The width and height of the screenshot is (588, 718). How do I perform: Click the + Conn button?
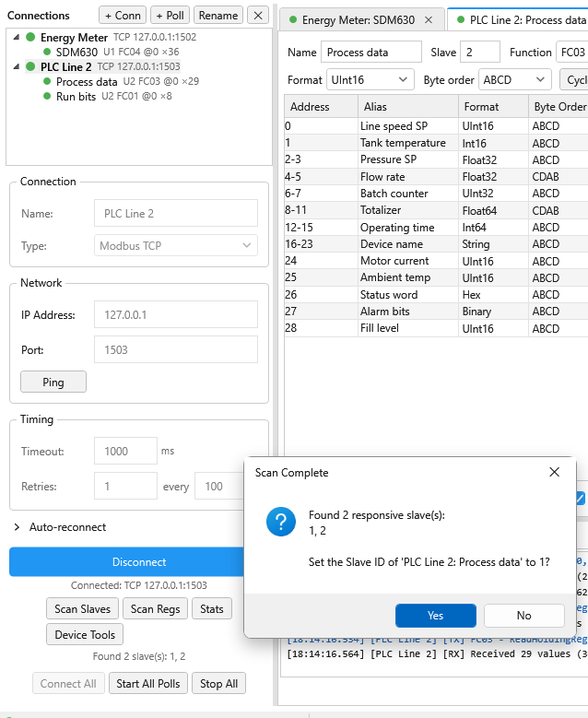(123, 15)
